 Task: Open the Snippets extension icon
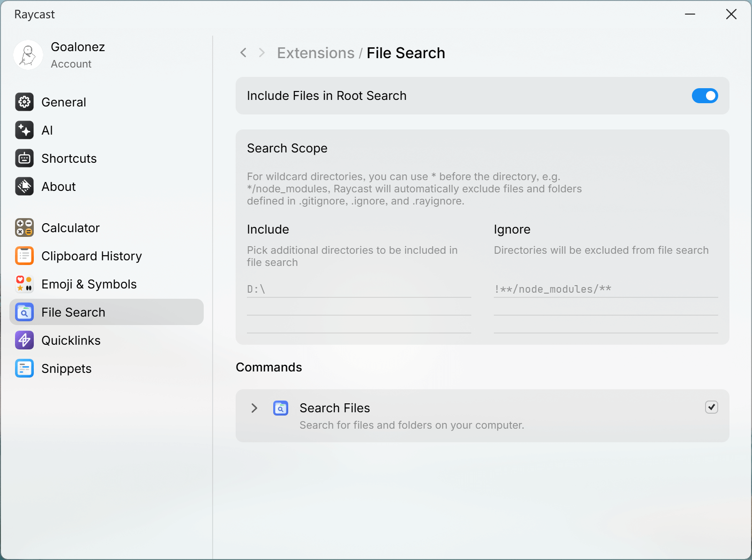24,368
